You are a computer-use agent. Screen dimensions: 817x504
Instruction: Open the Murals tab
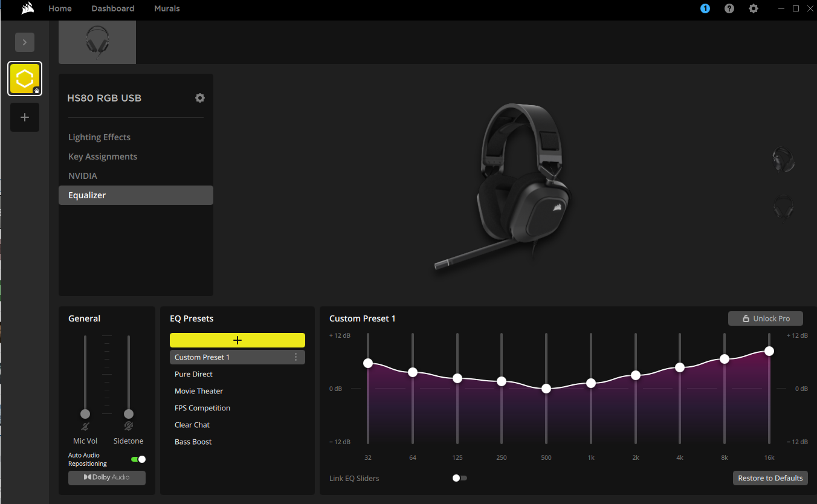point(167,8)
